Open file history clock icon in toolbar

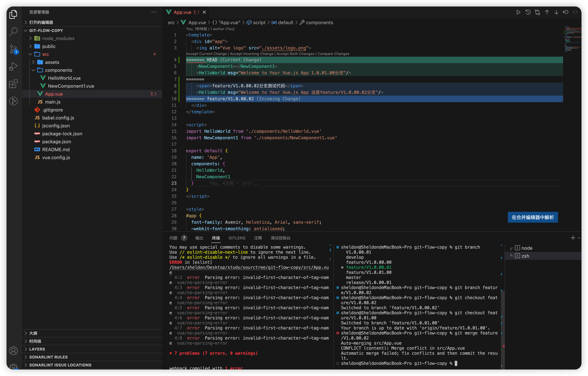(528, 12)
